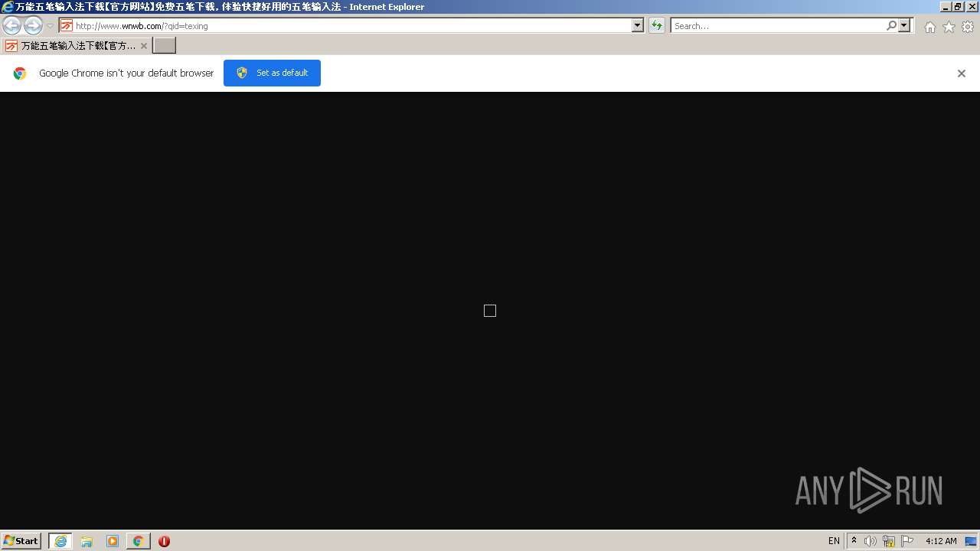Focus the Search box field
Image resolution: width=980 pixels, height=551 pixels.
[x=777, y=25]
